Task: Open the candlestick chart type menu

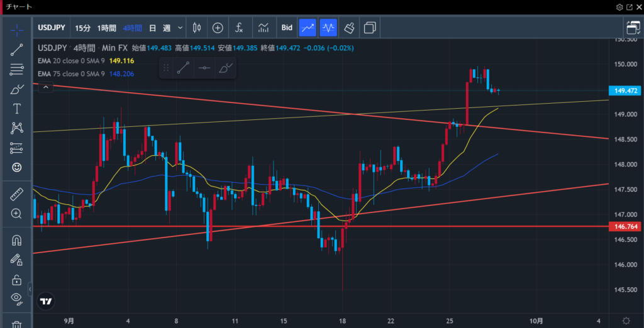Action: [x=197, y=28]
